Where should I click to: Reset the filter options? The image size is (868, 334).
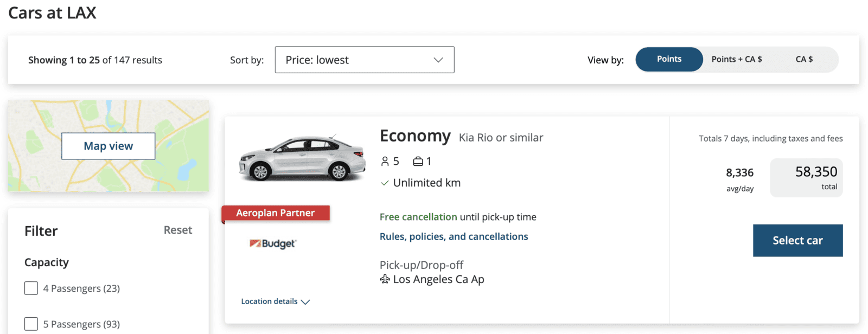coord(178,230)
